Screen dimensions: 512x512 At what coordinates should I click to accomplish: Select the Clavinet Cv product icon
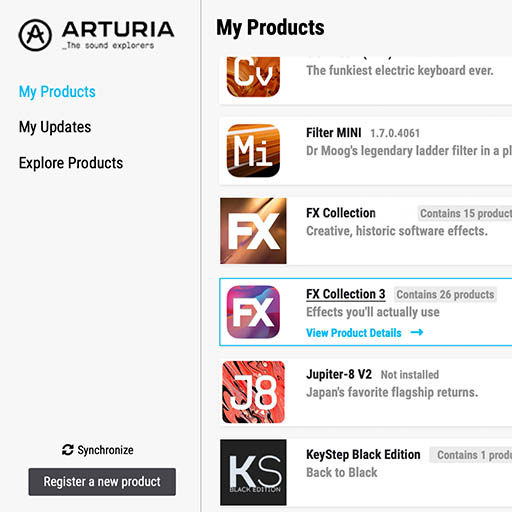click(253, 77)
